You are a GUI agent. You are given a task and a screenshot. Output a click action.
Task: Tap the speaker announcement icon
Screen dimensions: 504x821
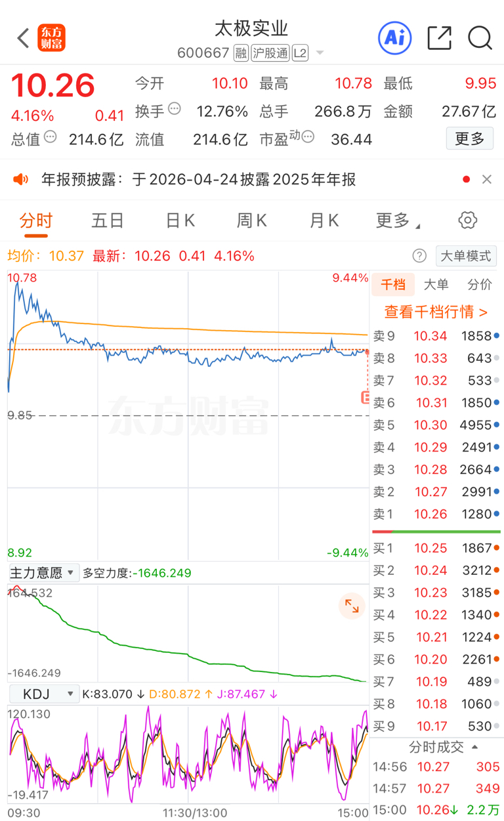pyautogui.click(x=22, y=179)
